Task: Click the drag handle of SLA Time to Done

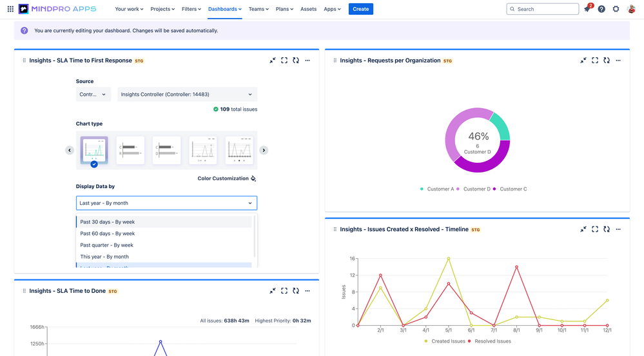Action: pyautogui.click(x=24, y=291)
